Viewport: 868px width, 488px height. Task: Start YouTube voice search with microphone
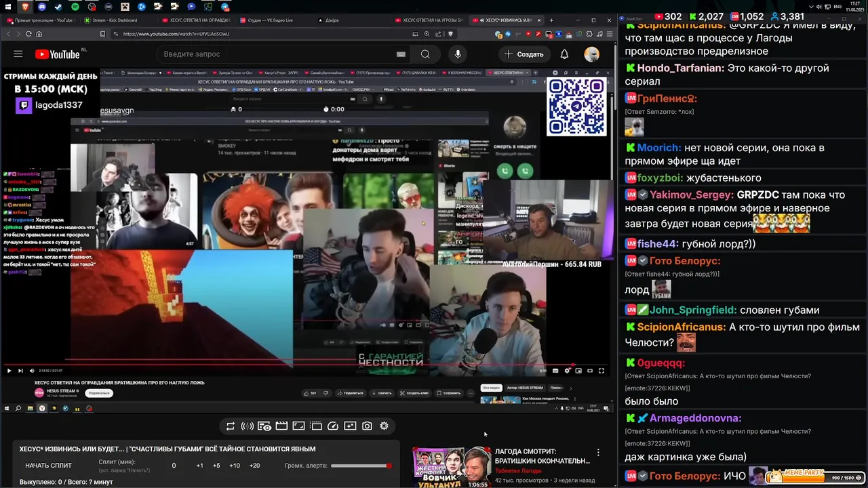pos(458,54)
